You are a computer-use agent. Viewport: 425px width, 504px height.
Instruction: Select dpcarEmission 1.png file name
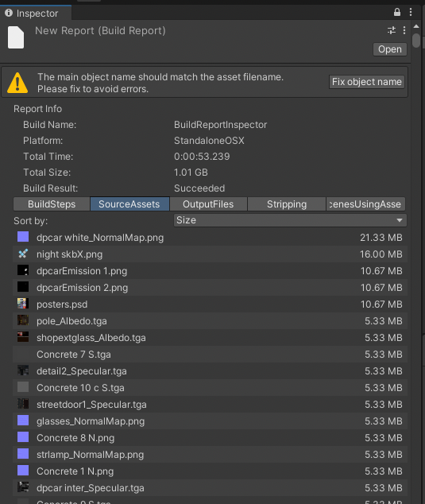(82, 271)
